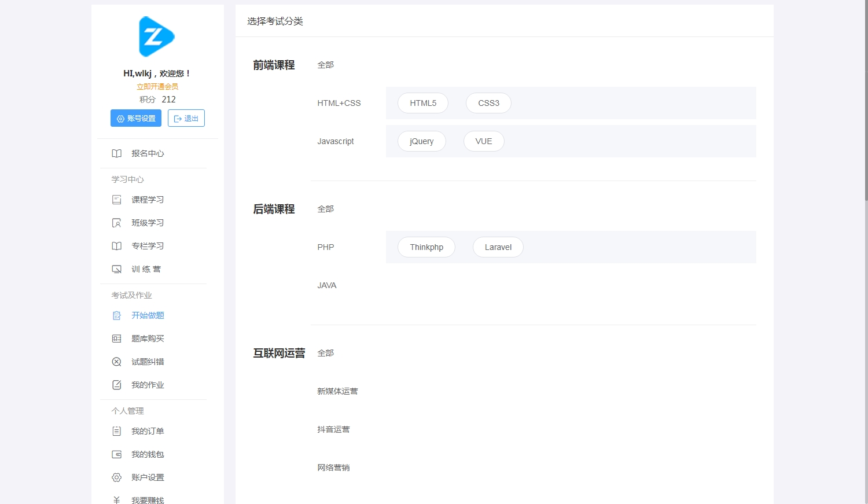Open 题库购买 in the sidebar
This screenshot has width=868, height=504.
(x=148, y=339)
